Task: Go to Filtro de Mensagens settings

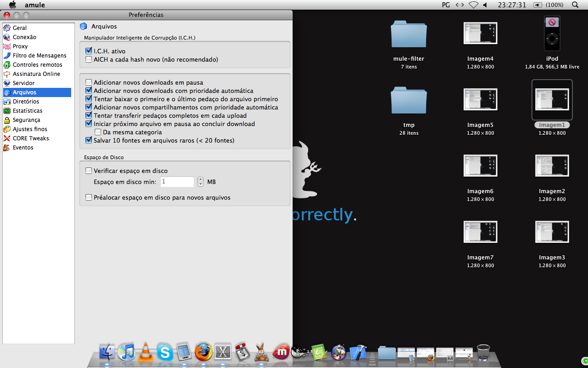Action: coord(40,56)
